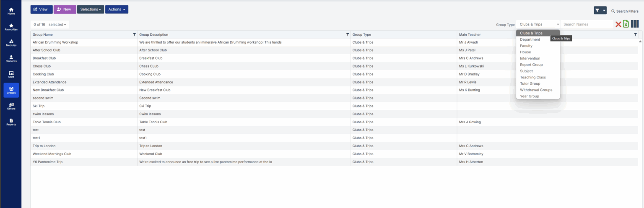The height and width of the screenshot is (208, 644).
Task: Expand the Selections dropdown
Action: pyautogui.click(x=90, y=9)
